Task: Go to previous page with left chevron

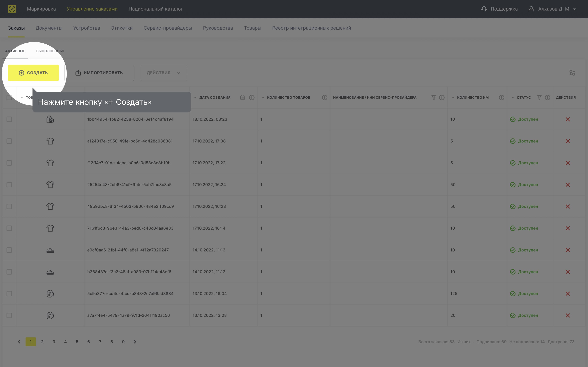Action: coord(19,342)
